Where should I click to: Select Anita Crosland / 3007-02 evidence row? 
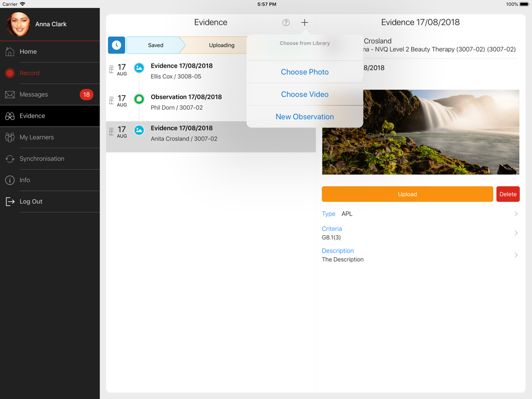211,136
